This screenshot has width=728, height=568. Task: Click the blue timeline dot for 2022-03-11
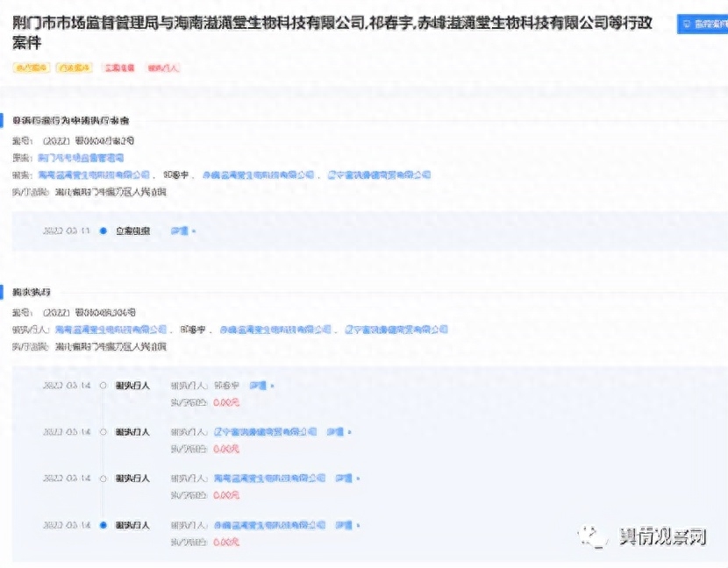(x=103, y=231)
